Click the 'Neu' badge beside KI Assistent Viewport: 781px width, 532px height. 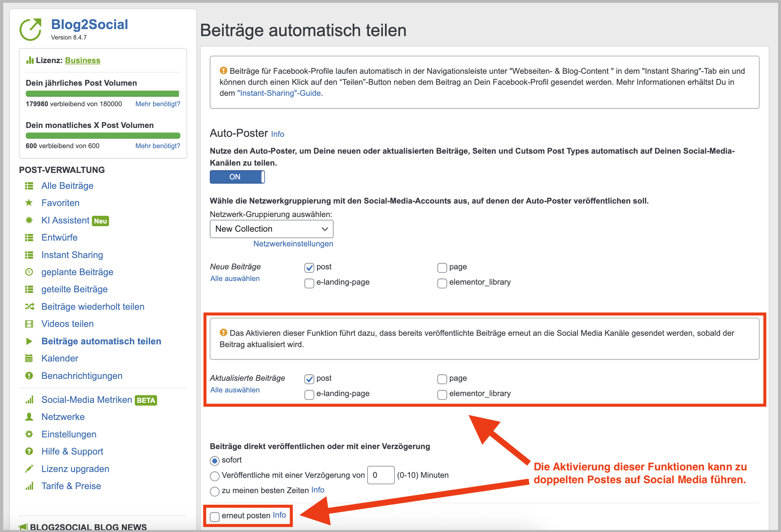pyautogui.click(x=100, y=221)
